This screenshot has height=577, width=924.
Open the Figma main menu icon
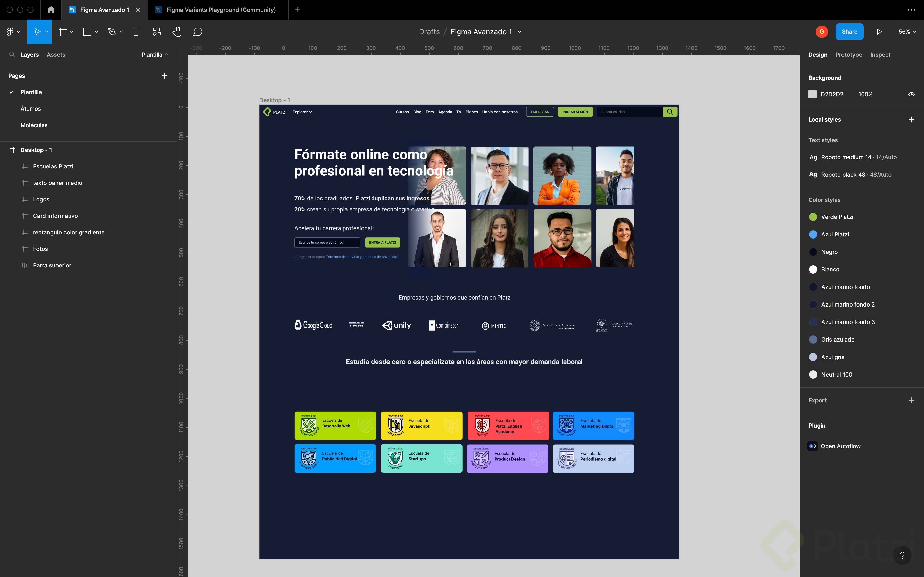pos(11,32)
